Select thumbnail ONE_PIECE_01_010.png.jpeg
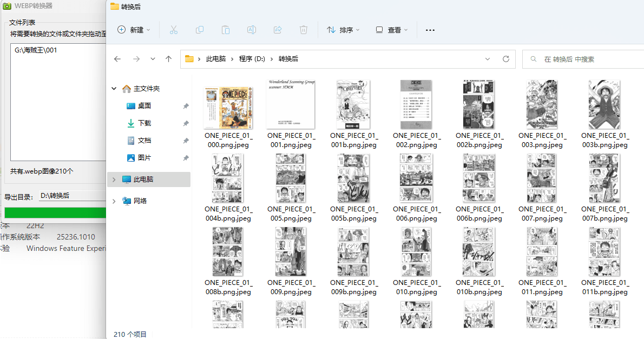 (416, 251)
